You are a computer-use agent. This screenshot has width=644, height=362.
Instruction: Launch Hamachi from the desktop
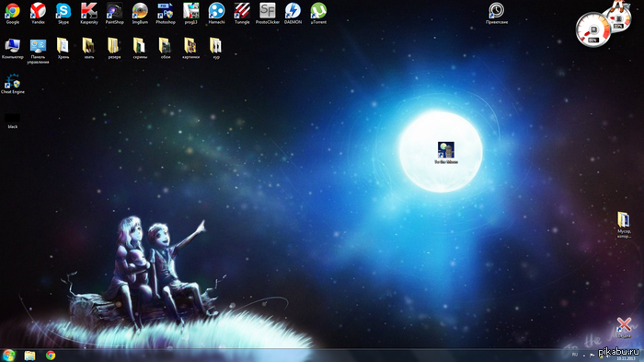216,13
